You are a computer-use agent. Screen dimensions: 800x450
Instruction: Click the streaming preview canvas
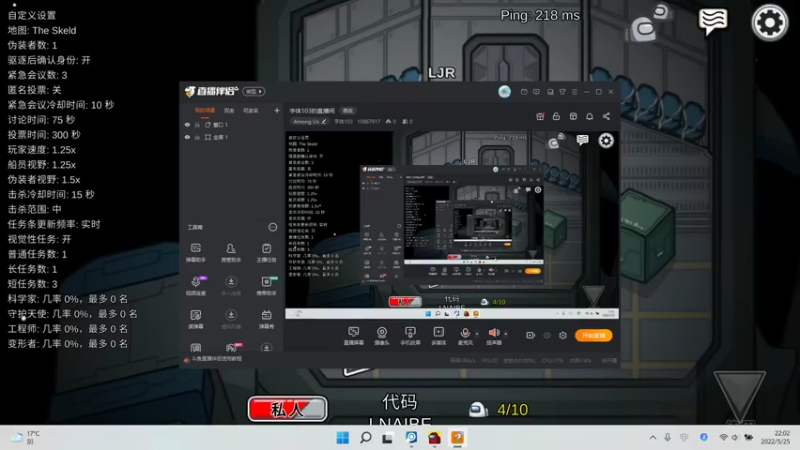coord(452,225)
